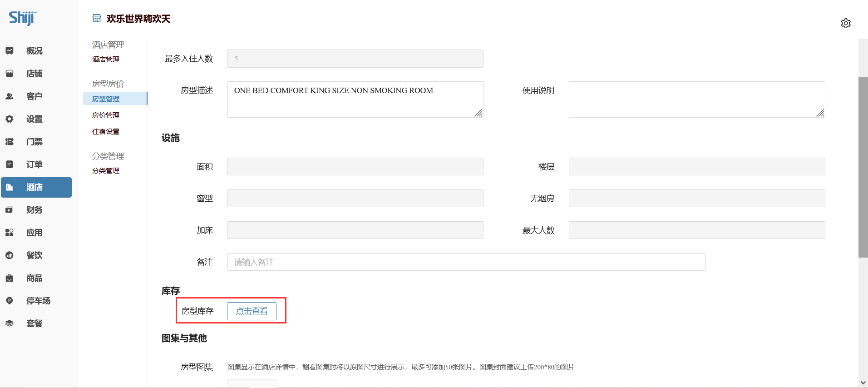Click into the 备注 remark input field
This screenshot has height=388, width=868.
466,262
